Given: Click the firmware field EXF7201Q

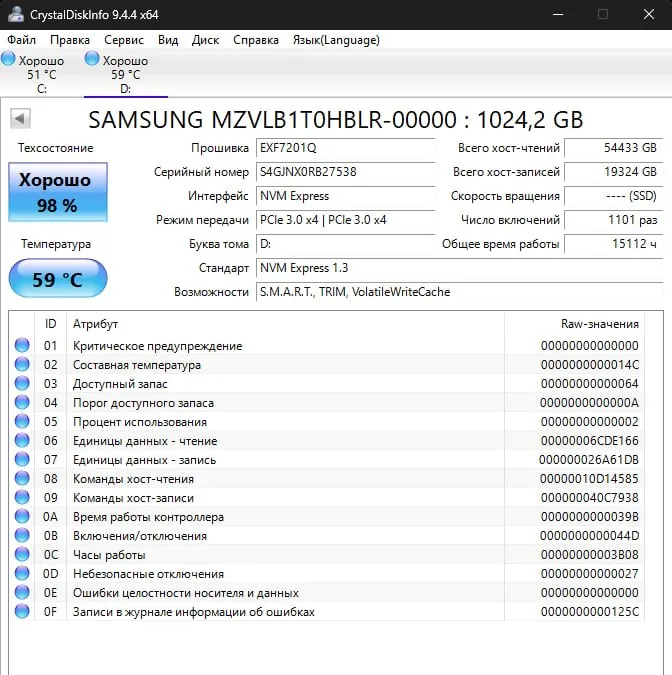Looking at the screenshot, I should 345,148.
